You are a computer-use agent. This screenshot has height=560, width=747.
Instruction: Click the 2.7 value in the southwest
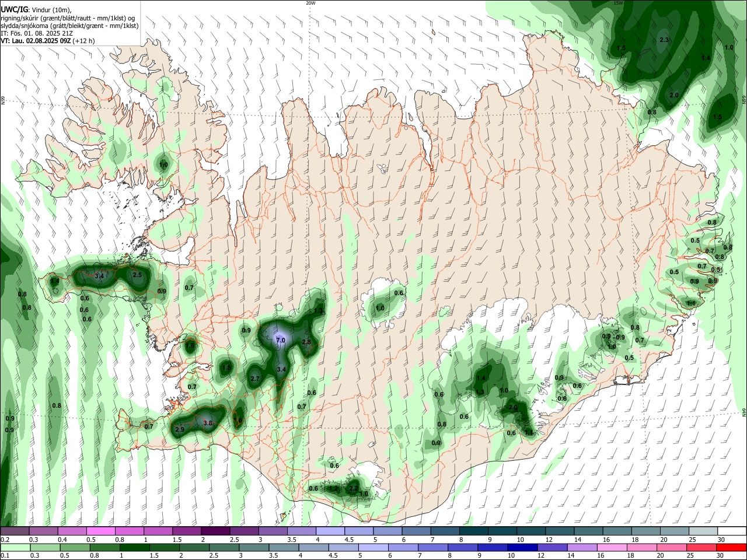(255, 379)
